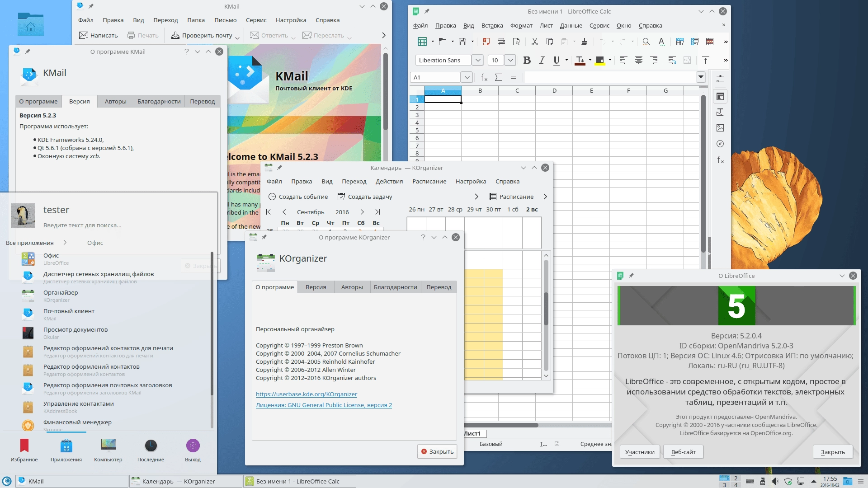Open Print Preview in Calc toolbar
Screen dimensions: 868x488
(516, 42)
